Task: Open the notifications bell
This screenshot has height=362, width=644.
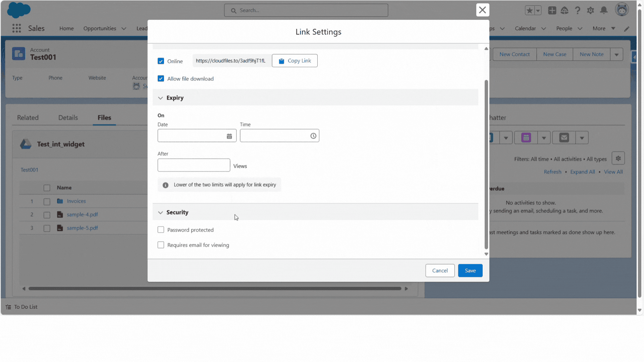Action: pyautogui.click(x=604, y=10)
